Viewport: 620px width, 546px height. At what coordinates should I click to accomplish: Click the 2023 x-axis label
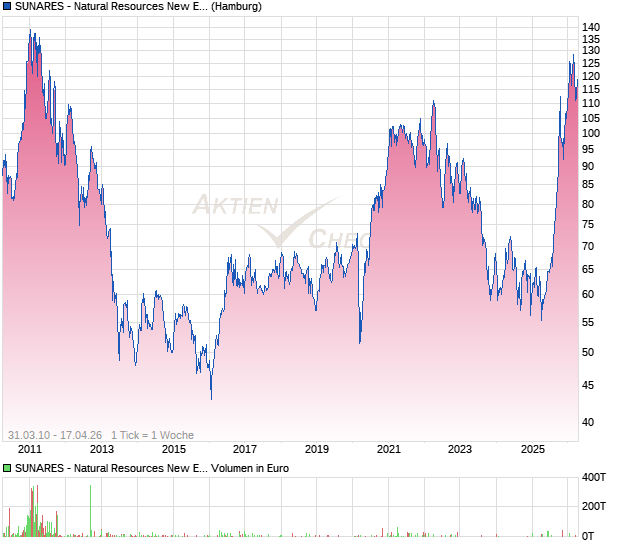pos(460,449)
